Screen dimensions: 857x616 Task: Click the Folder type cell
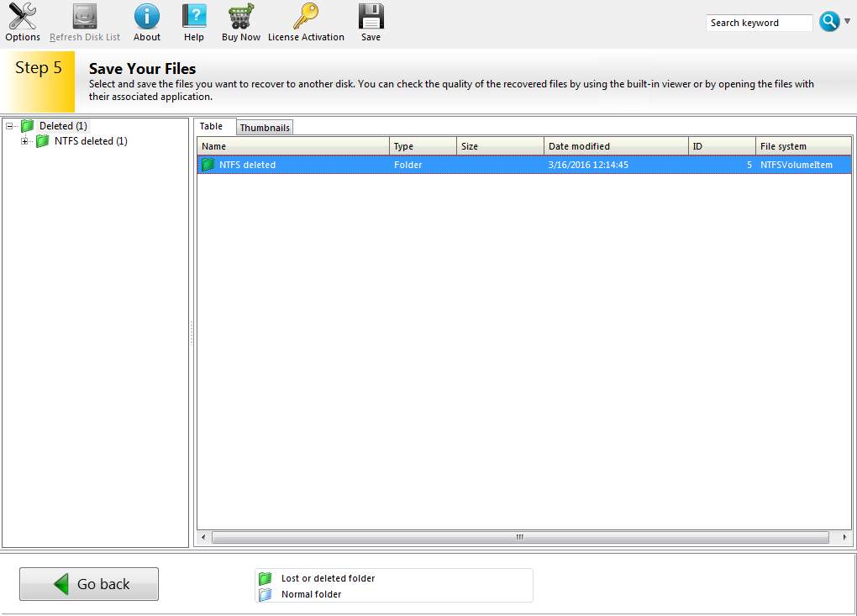point(407,165)
